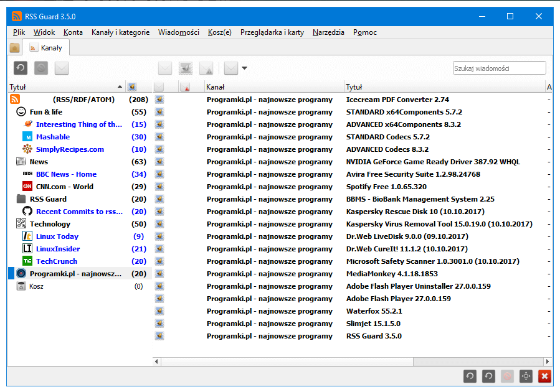Click the Szukaj wiadomości search field

(500, 68)
